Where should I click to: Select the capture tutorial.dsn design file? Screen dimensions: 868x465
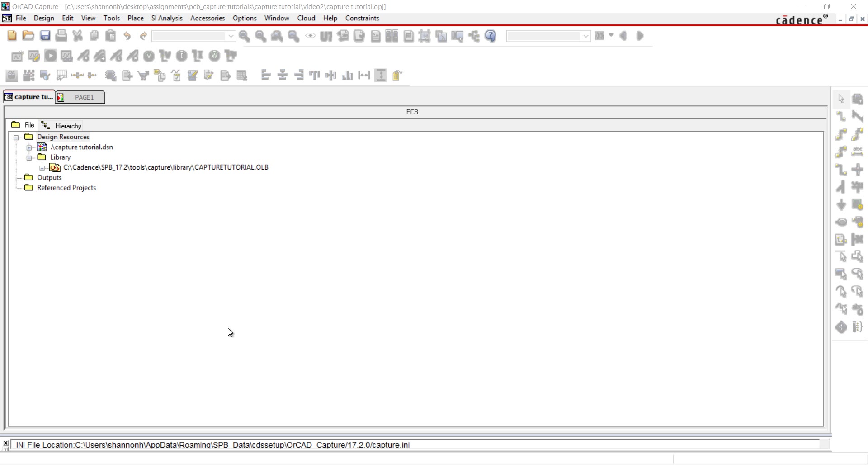81,147
